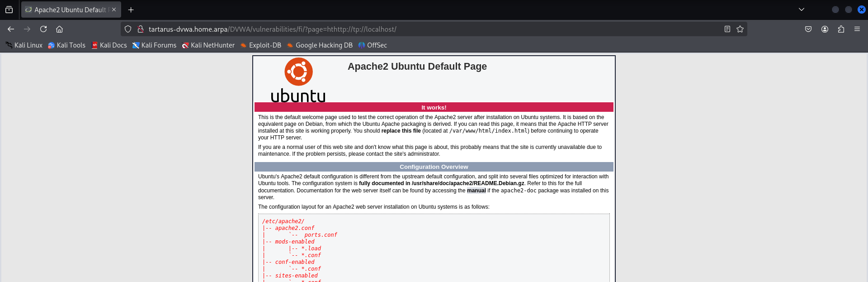Click the back navigation arrow
Image resolution: width=868 pixels, height=282 pixels.
point(11,29)
